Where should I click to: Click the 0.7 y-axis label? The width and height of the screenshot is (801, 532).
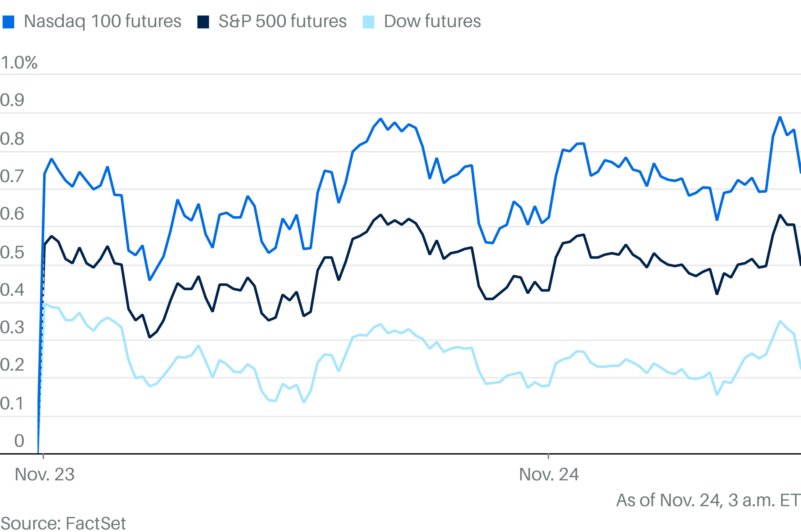[x=12, y=176]
